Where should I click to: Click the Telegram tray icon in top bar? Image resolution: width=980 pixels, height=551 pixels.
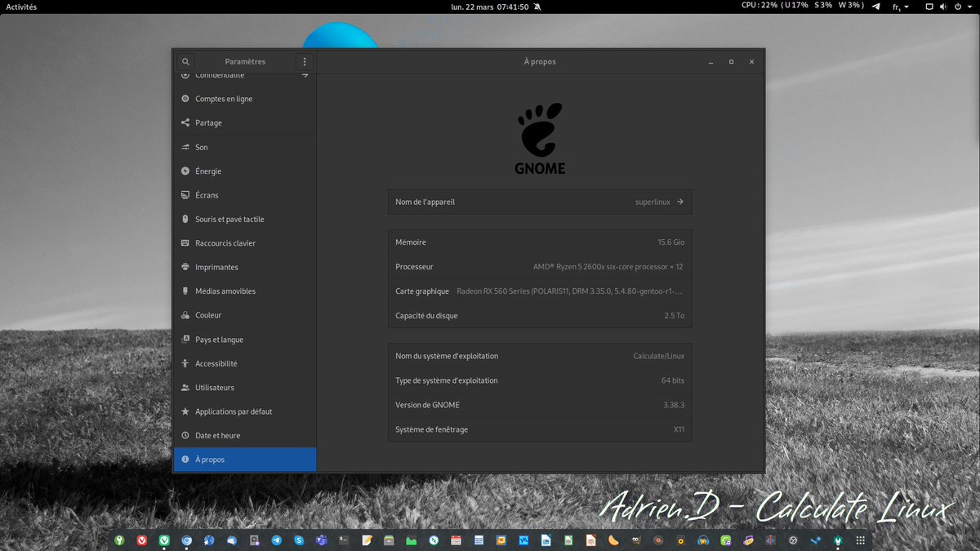tap(876, 7)
